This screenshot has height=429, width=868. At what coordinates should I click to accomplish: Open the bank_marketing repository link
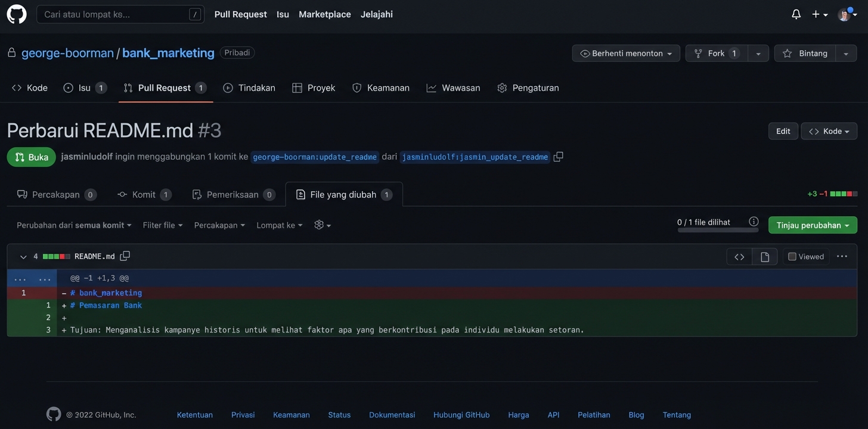tap(168, 53)
